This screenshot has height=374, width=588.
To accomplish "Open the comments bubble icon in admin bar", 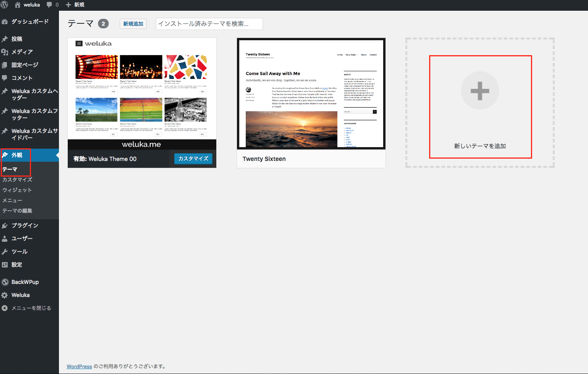I will [49, 5].
